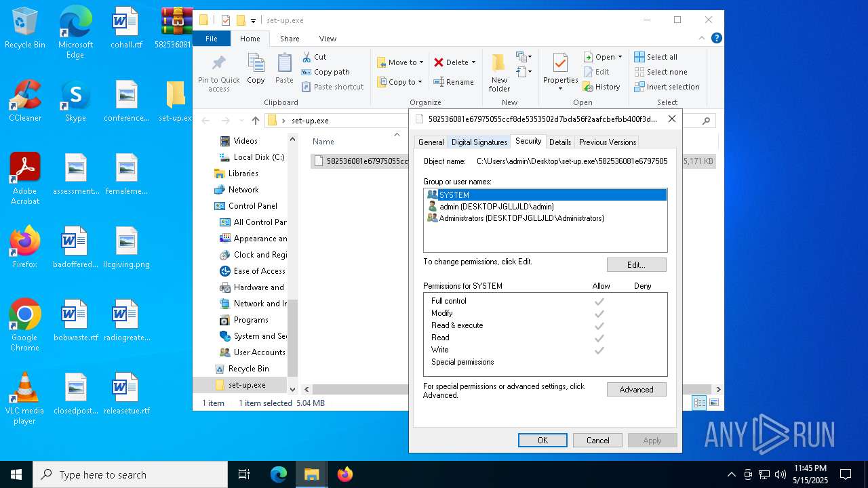Screen dimensions: 868x488
Task: Select Network in navigation tree
Action: point(236,190)
